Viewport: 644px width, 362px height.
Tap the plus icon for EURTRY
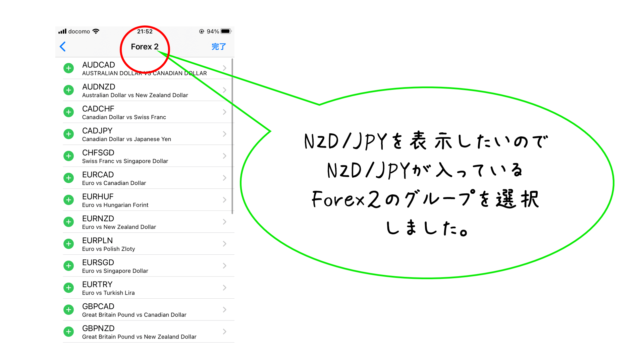click(x=68, y=288)
